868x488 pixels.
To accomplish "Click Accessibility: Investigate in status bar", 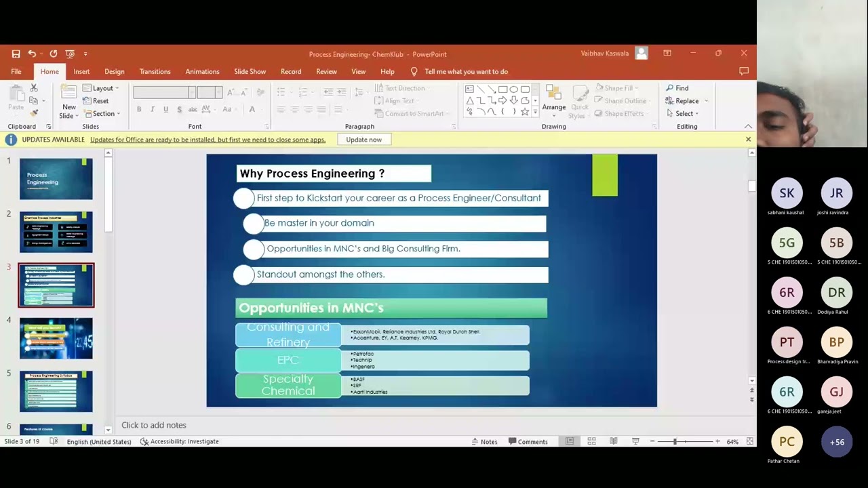I will point(179,441).
